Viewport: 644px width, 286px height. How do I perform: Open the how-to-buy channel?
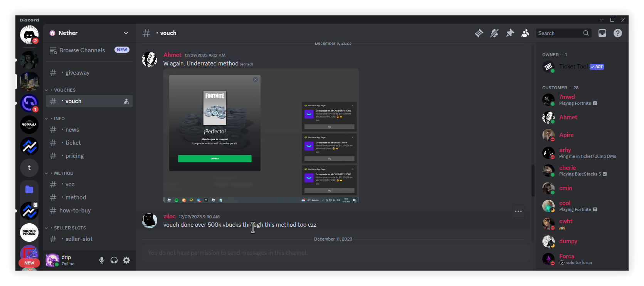point(89,211)
